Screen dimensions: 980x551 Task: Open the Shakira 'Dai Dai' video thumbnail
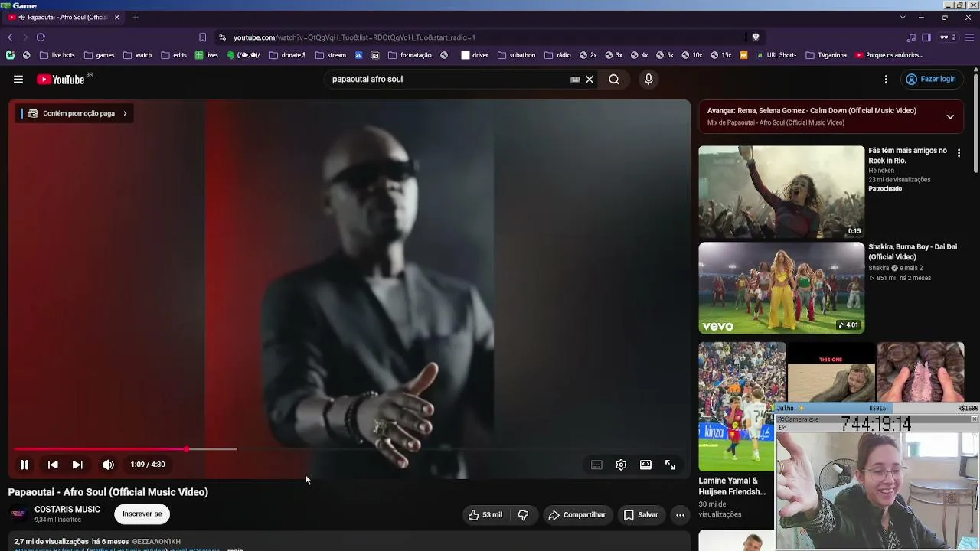pyautogui.click(x=781, y=289)
